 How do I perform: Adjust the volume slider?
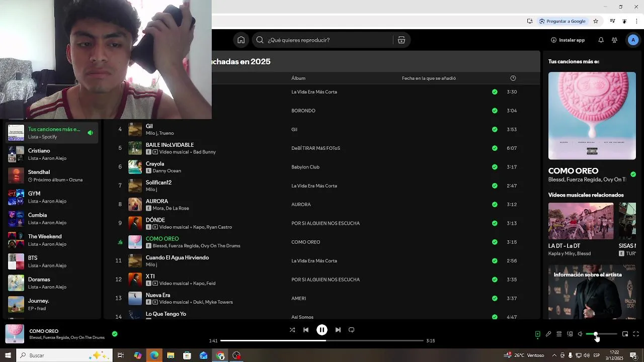[x=601, y=334]
